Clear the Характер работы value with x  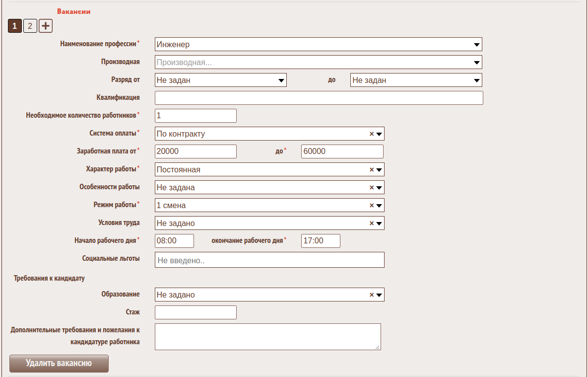(x=371, y=170)
